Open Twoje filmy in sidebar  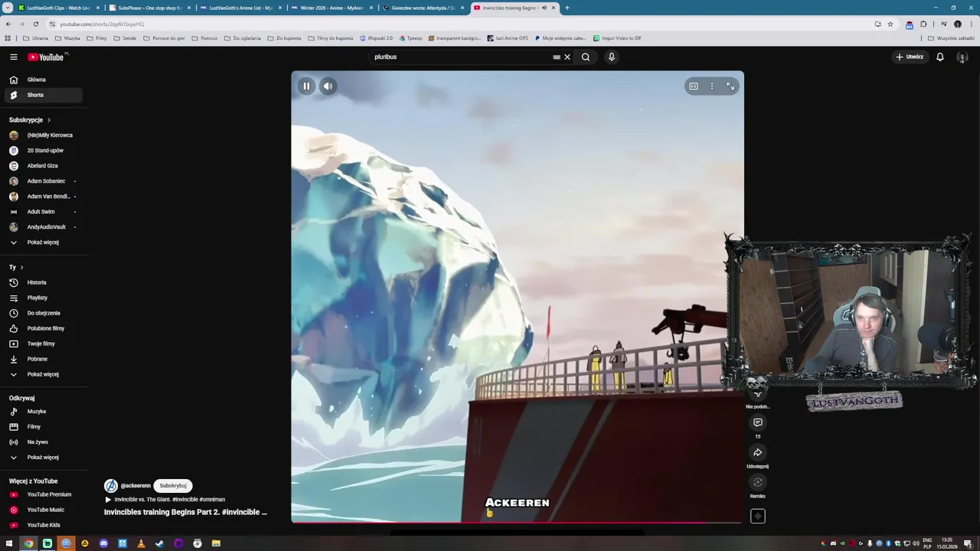pyautogui.click(x=43, y=344)
